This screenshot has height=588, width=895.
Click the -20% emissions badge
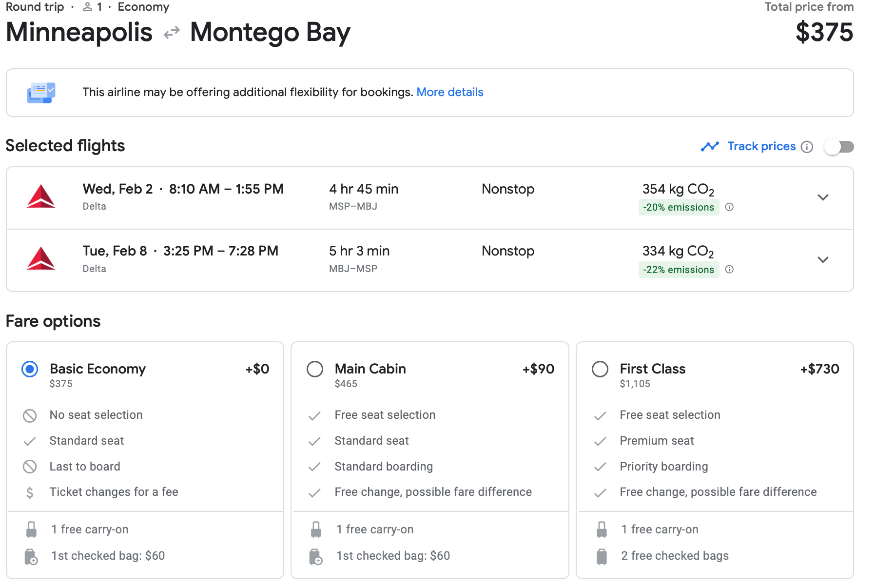678,207
